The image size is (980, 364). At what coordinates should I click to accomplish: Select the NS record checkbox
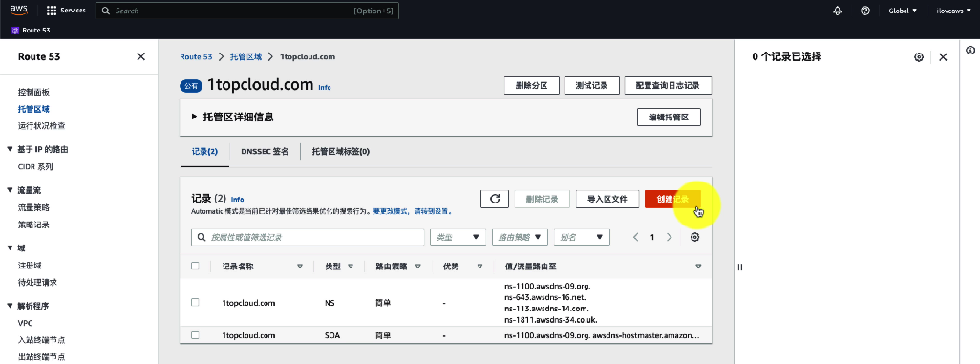195,302
